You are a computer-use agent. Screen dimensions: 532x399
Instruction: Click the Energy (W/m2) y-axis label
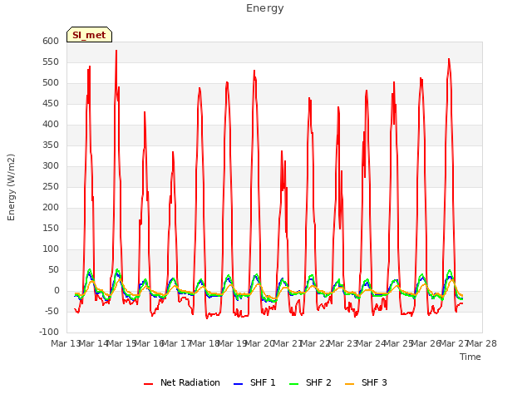click(x=11, y=187)
